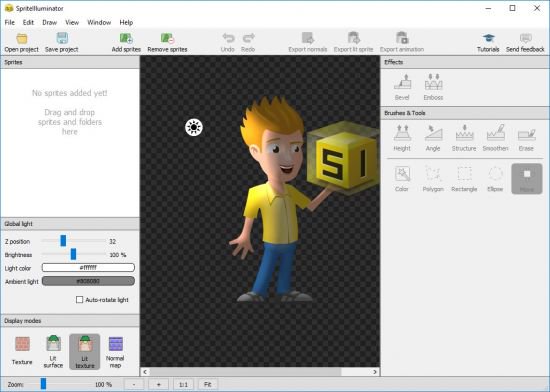The image size is (550, 392).
Task: Switch to Lit texture display mode
Action: click(85, 351)
